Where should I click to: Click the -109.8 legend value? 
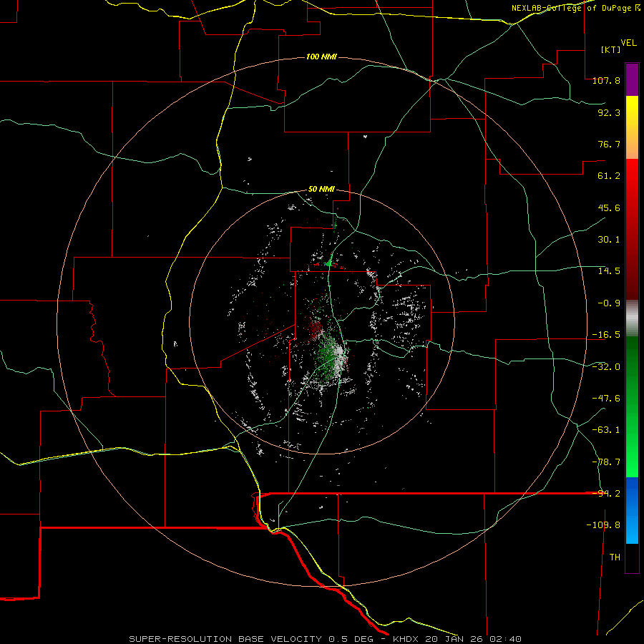[603, 525]
